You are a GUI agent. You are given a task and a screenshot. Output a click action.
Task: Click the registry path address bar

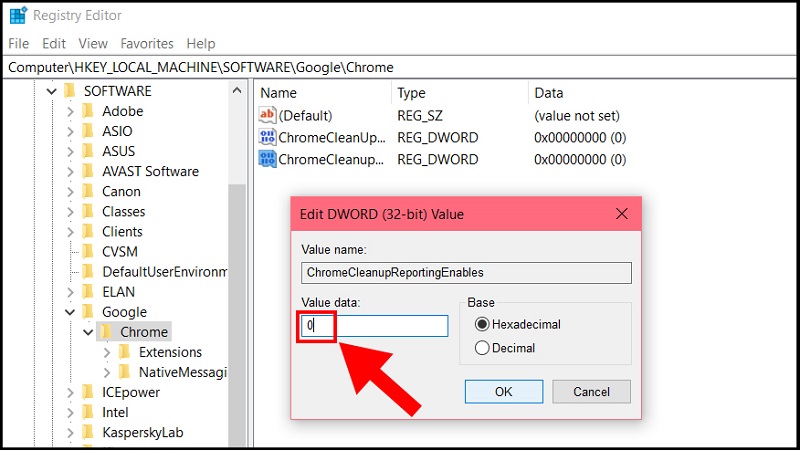click(x=400, y=67)
